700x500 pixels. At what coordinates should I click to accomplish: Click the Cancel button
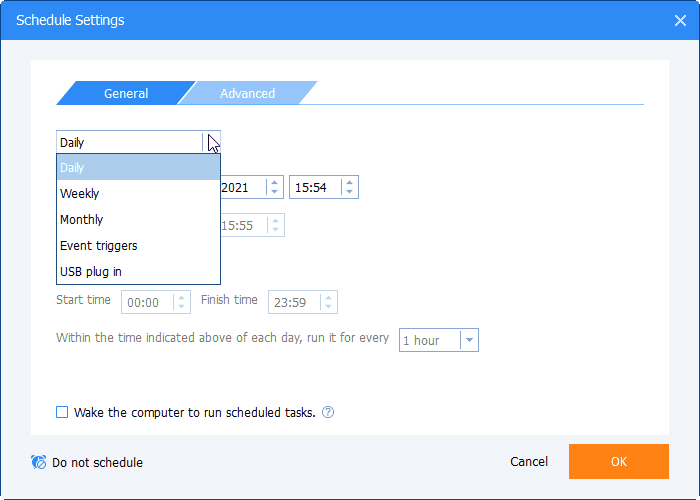click(529, 462)
